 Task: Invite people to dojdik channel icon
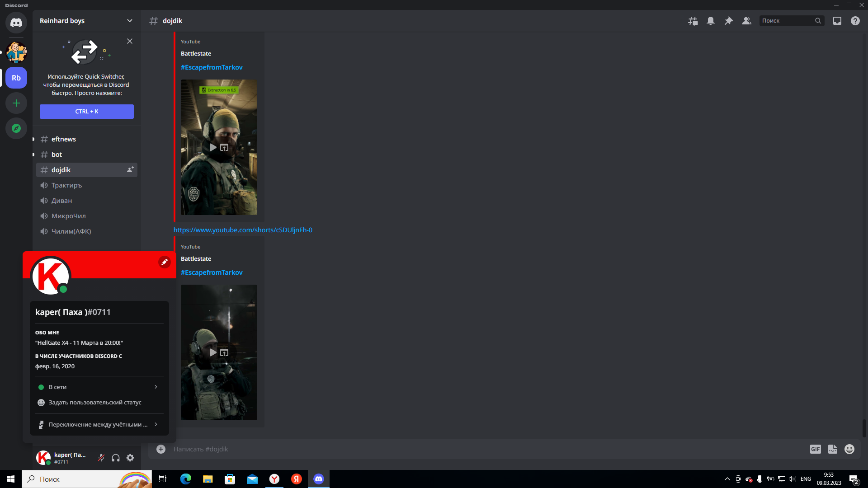(x=130, y=170)
